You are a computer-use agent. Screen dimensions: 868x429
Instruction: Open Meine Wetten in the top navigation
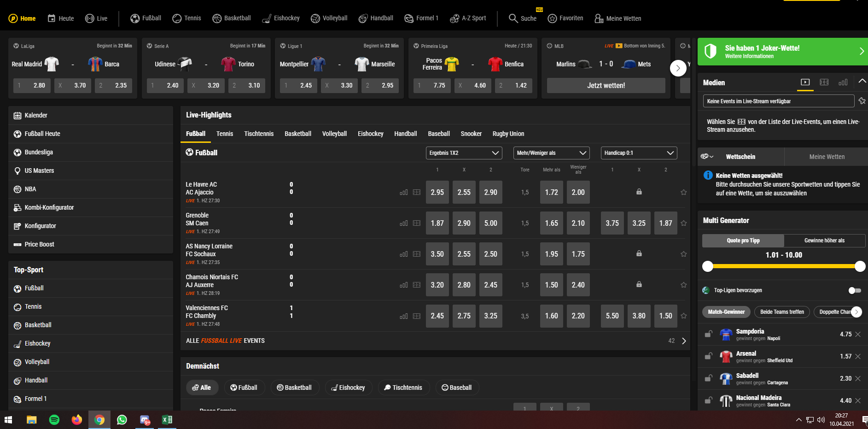(x=618, y=18)
